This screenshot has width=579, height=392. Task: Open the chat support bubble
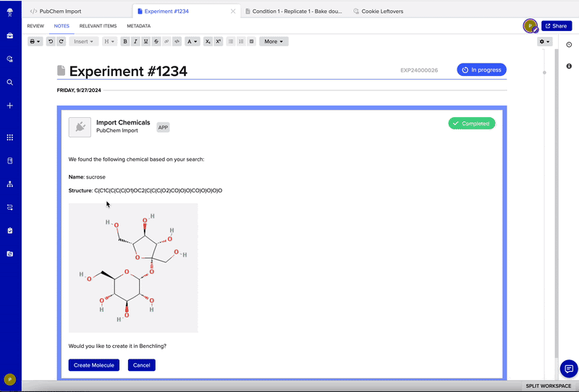[569, 368]
